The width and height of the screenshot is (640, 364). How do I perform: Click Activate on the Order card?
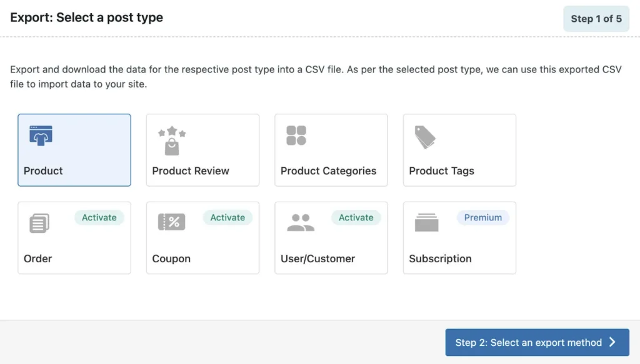pos(99,217)
